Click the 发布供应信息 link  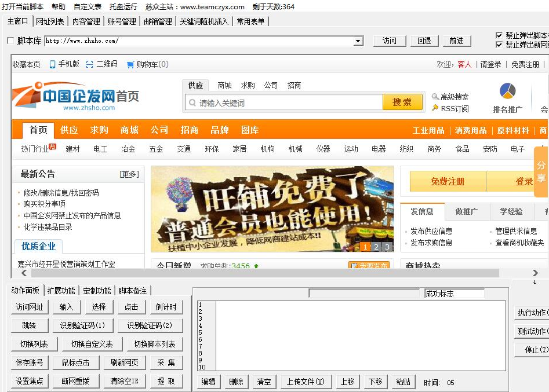pos(431,231)
